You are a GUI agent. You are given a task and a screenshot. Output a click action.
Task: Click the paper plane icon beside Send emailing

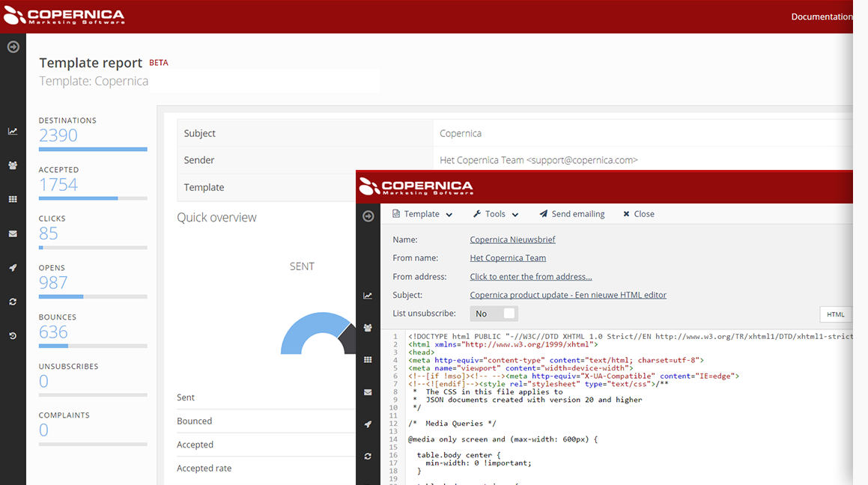point(544,213)
